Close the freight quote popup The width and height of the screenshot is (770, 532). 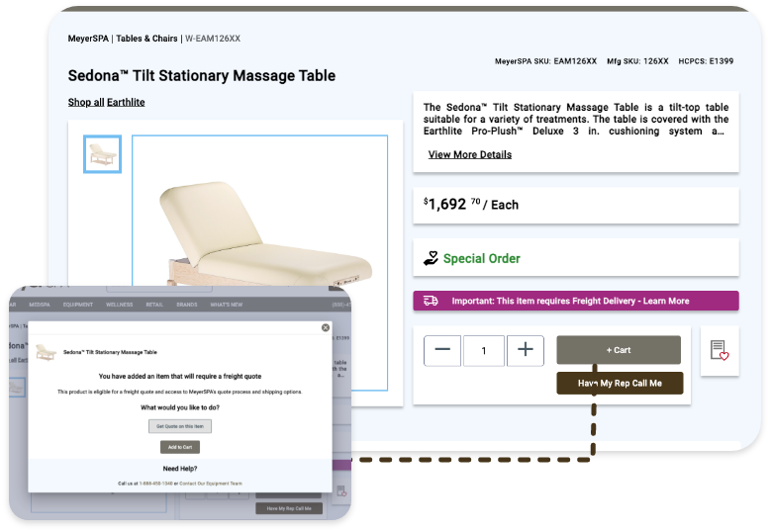(325, 327)
